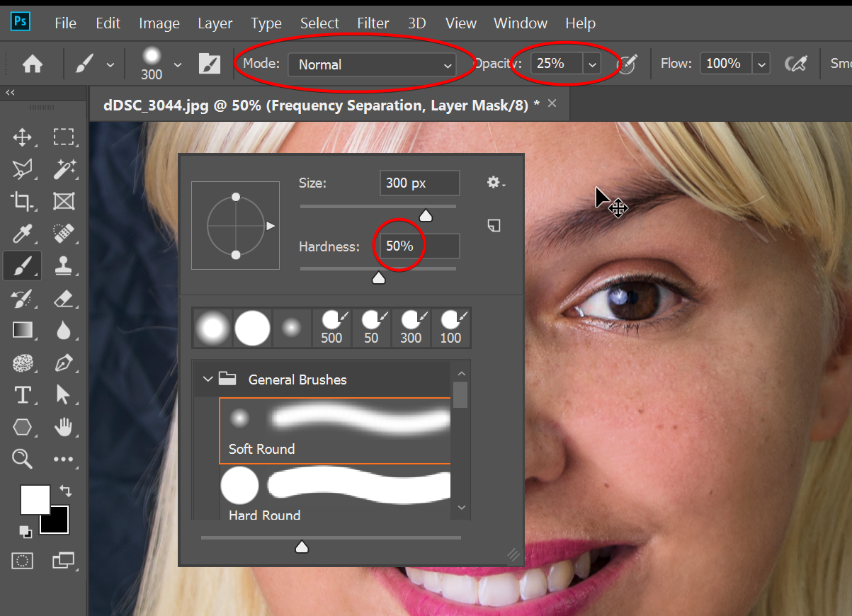Screen dimensions: 852x616
Task: Open the Image menu
Action: 159,23
